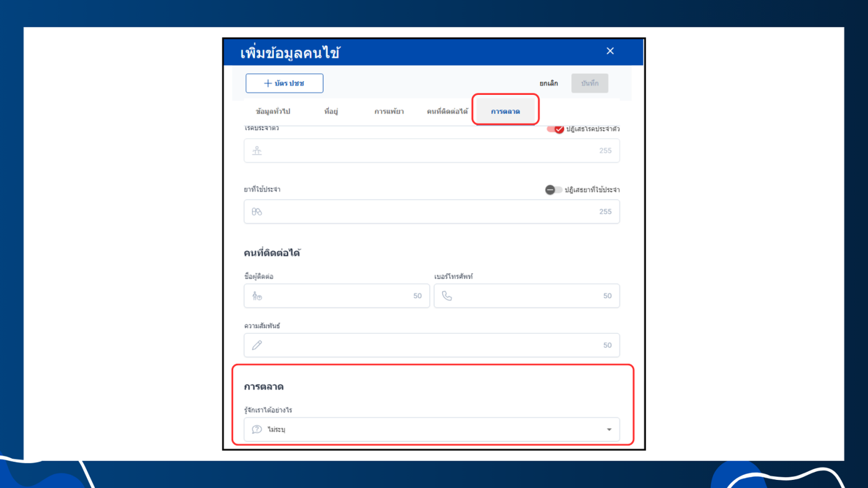Close the เพิ่มข้อมูลคนไข้ dialog with the X
868x488 pixels.
610,51
